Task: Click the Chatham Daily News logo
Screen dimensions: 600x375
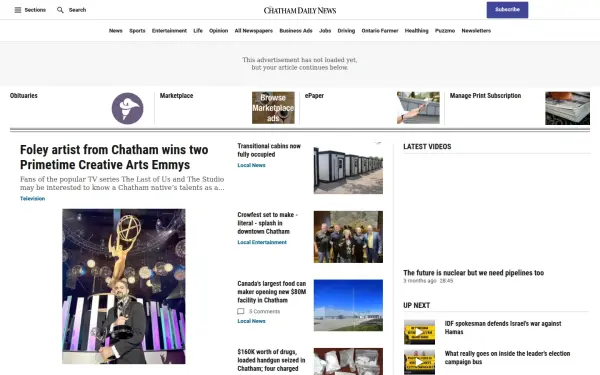Action: [300, 10]
